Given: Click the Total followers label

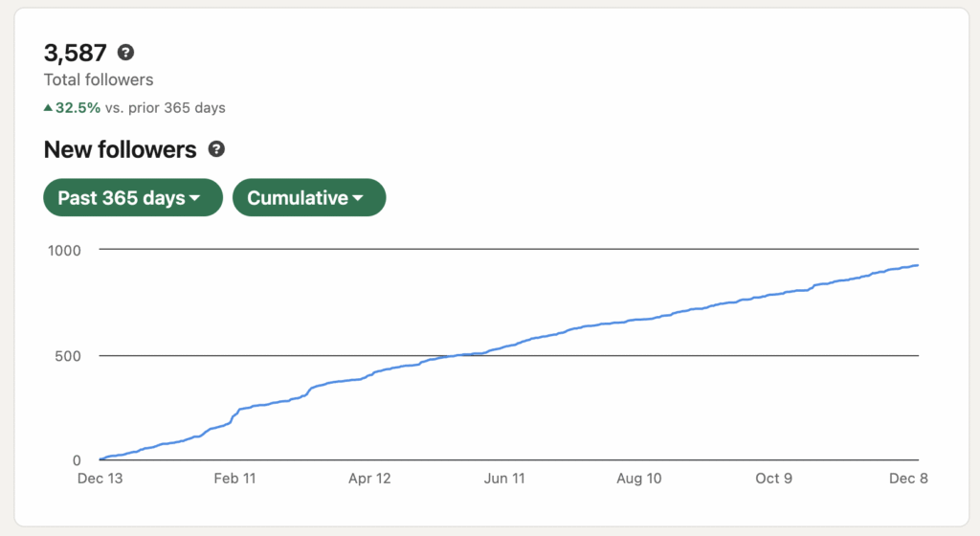Looking at the screenshot, I should [x=99, y=80].
